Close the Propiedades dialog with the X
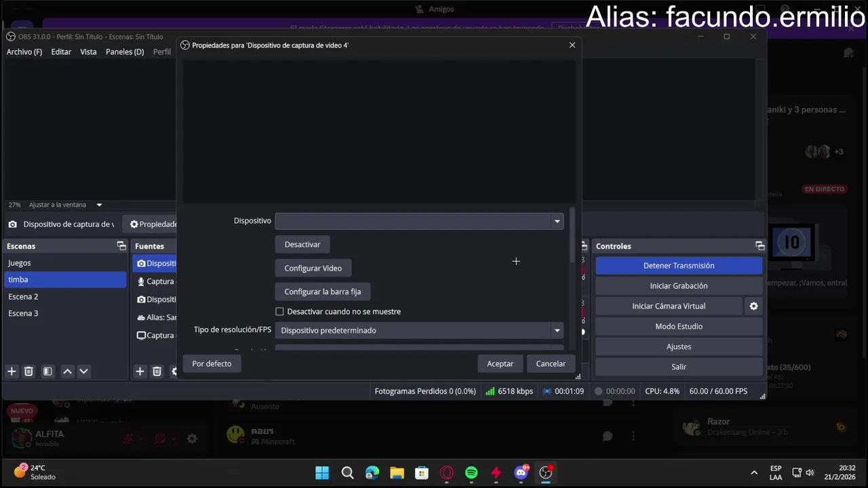 coord(572,45)
